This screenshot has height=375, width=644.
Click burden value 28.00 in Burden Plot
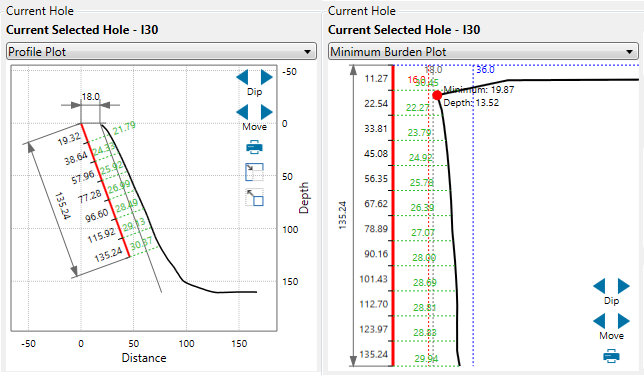[x=424, y=258]
